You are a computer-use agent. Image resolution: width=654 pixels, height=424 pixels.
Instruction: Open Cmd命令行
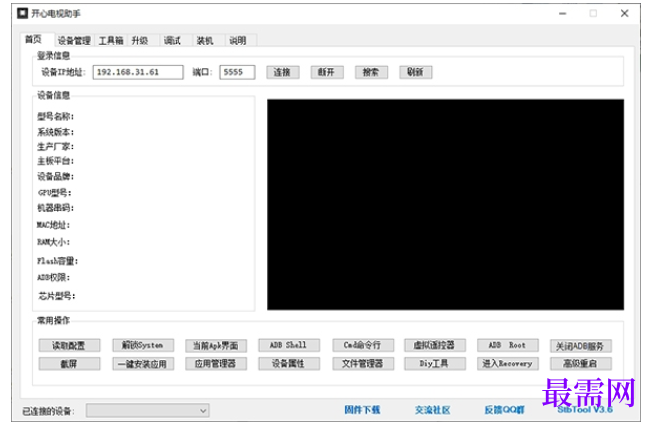(362, 345)
